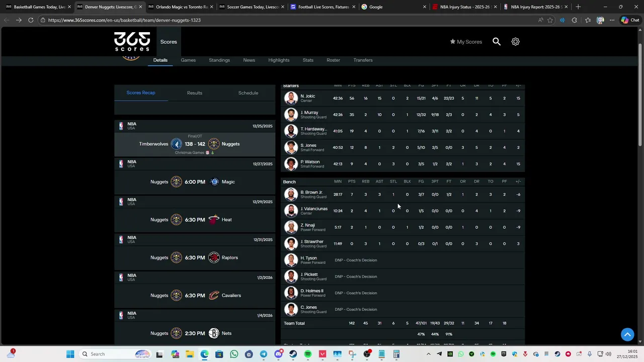Click the My Scores star link
644x362 pixels.
(x=466, y=42)
